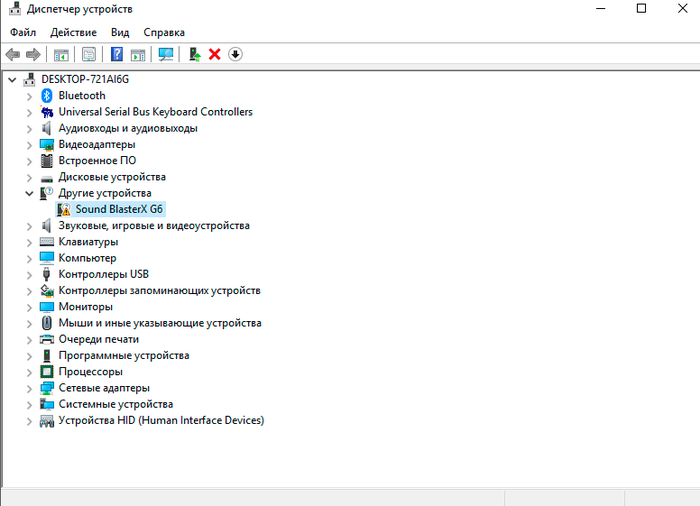Minimize the Диспетчер устройств window
Image resolution: width=700 pixels, height=506 pixels.
(x=601, y=8)
